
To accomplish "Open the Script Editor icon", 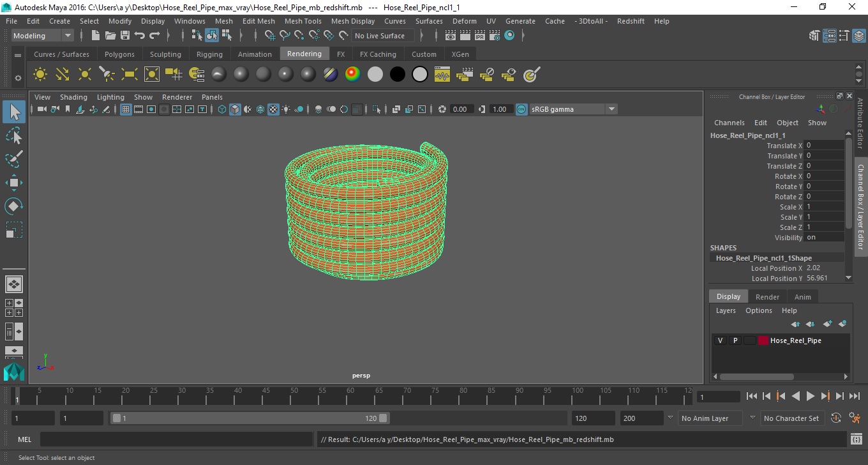I will click(856, 439).
